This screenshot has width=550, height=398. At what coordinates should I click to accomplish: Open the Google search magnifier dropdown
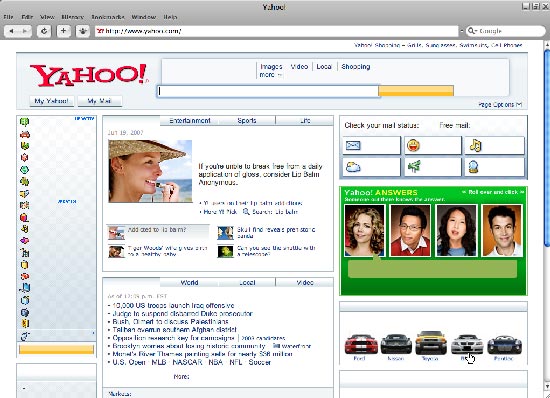[x=472, y=31]
